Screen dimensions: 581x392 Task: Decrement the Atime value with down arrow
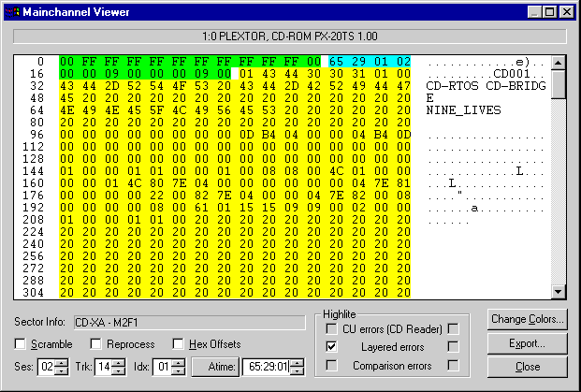point(298,370)
